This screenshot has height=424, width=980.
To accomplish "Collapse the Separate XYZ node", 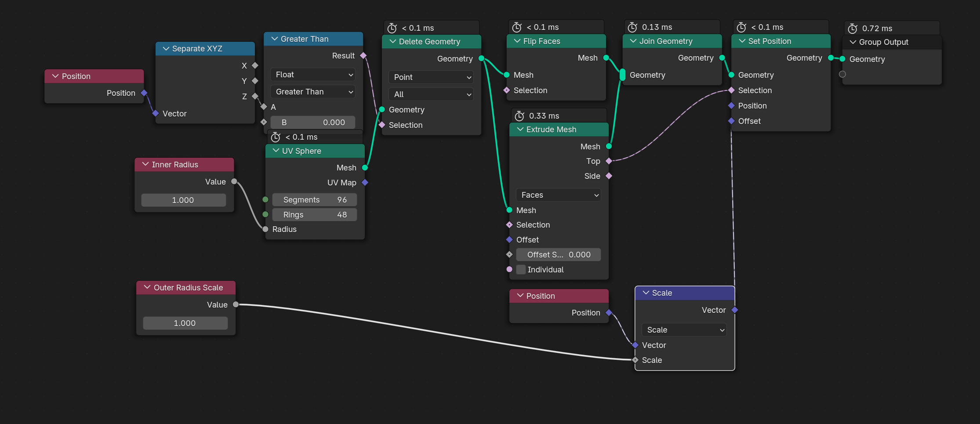I will click(x=166, y=49).
